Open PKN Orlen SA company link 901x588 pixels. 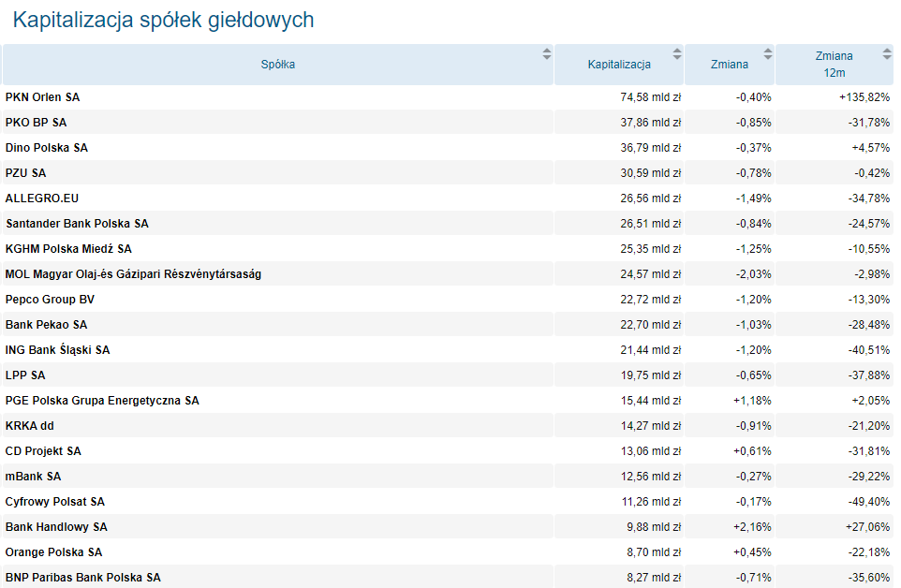point(42,97)
